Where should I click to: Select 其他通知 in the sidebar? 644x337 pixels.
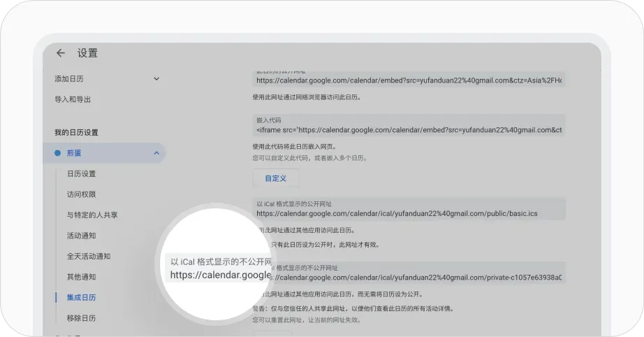81,277
